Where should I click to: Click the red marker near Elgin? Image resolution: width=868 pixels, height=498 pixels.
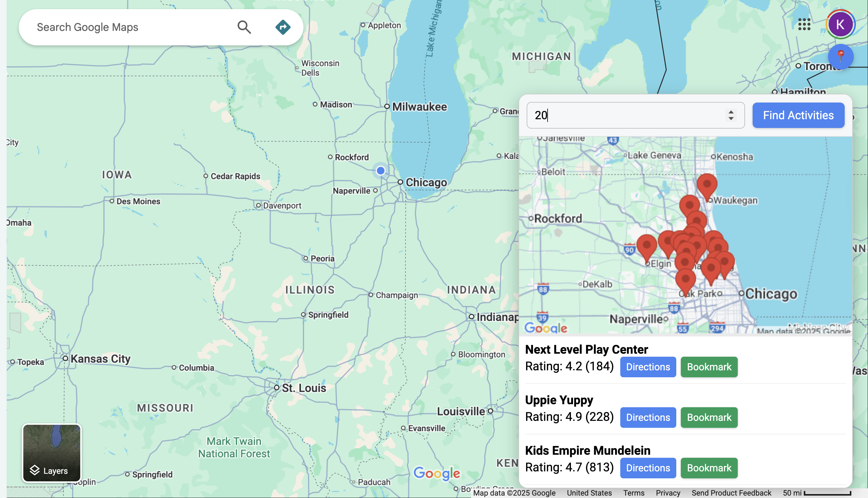(x=647, y=246)
